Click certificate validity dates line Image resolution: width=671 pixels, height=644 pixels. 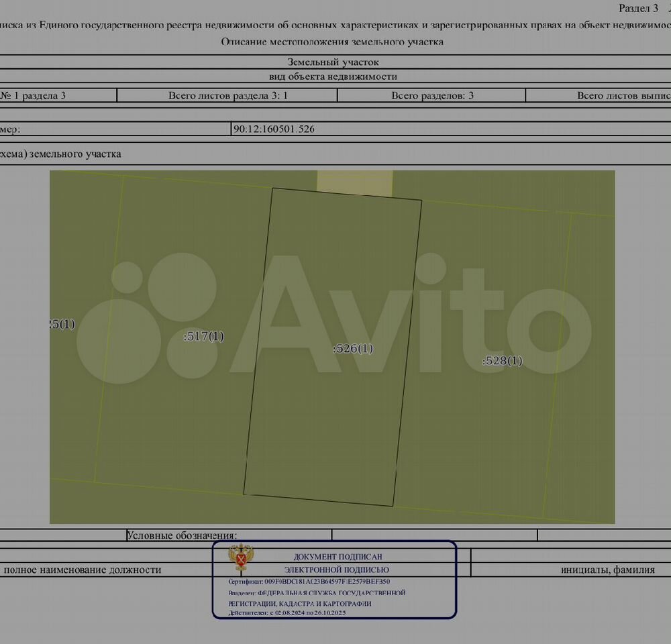point(287,612)
